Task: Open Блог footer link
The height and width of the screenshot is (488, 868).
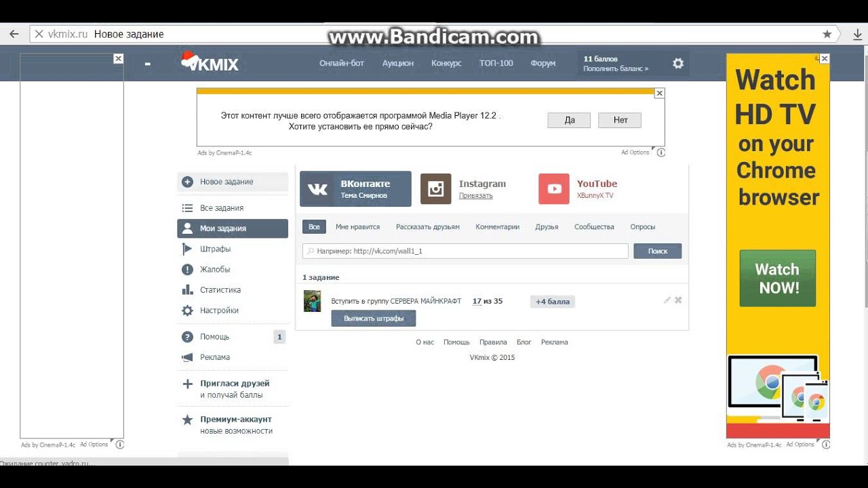Action: tap(524, 342)
